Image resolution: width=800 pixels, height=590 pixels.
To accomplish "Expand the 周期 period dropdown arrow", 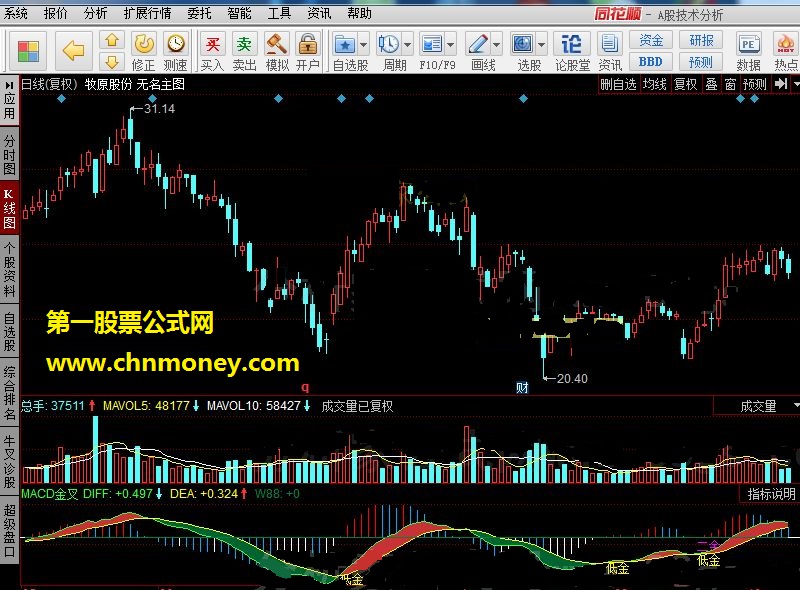I will click(x=407, y=45).
